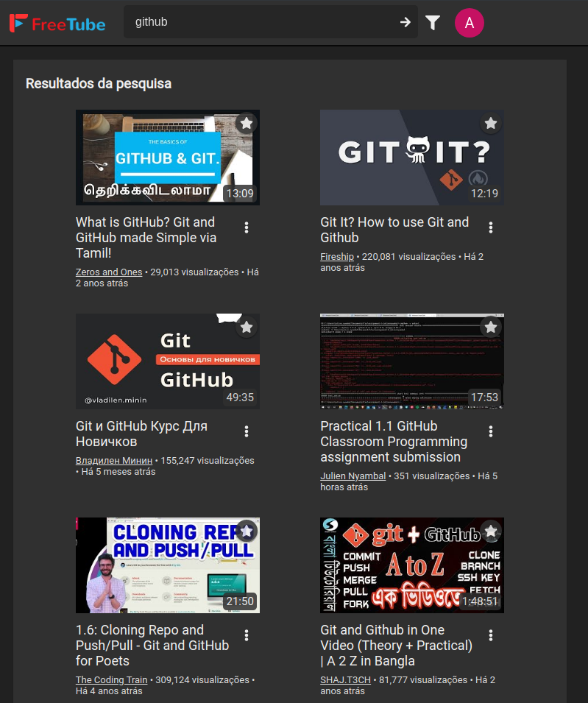Viewport: 588px width, 703px height.
Task: Open title What is GitHub? Git and GitHub made Simple
Action: click(x=146, y=238)
